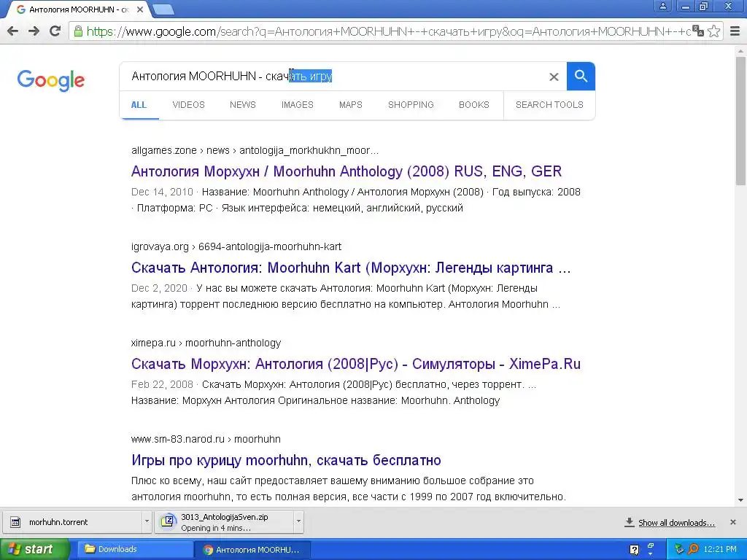Click the system tray clock 12:21 PM
The image size is (747, 560).
(x=720, y=549)
